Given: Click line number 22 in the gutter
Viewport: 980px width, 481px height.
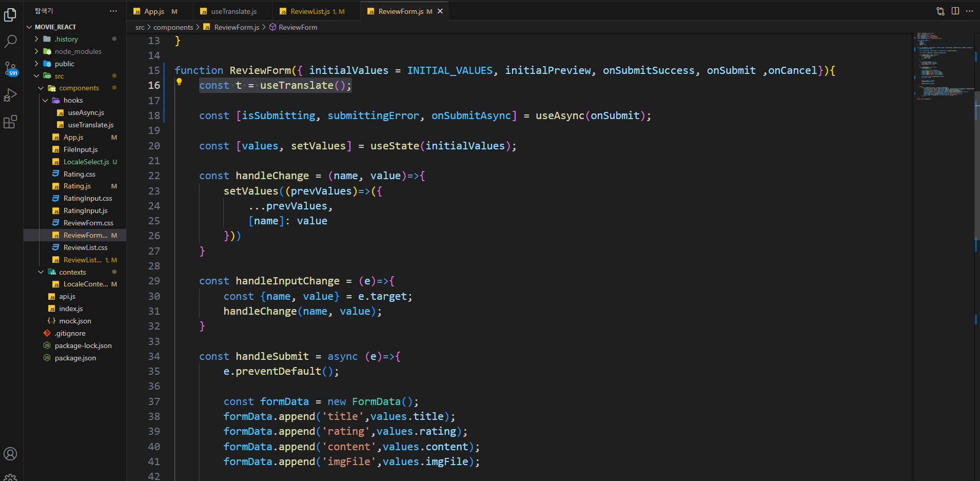Looking at the screenshot, I should click(x=154, y=176).
